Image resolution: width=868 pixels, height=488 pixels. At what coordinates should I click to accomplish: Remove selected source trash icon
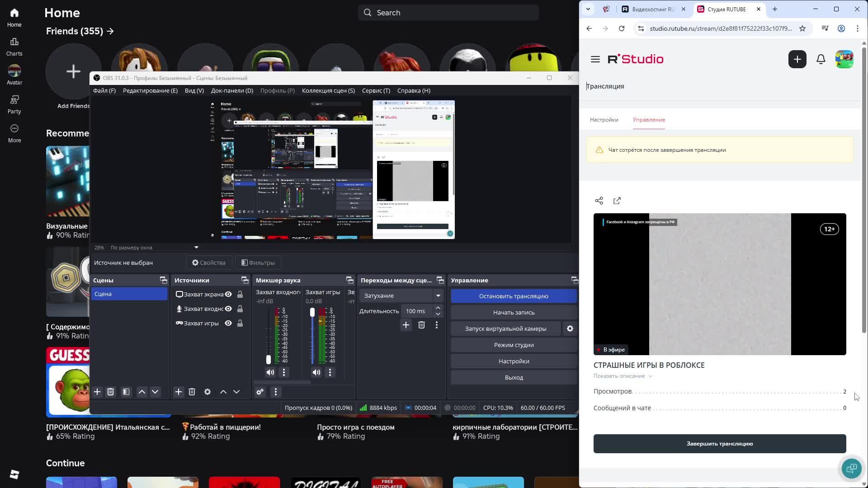[x=192, y=392]
